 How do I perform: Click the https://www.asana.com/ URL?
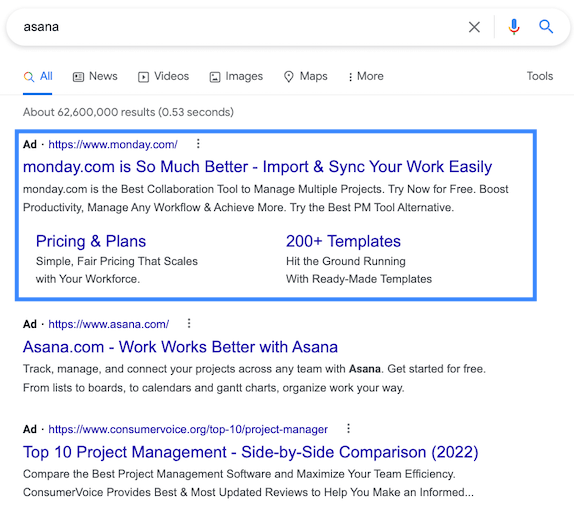click(108, 324)
